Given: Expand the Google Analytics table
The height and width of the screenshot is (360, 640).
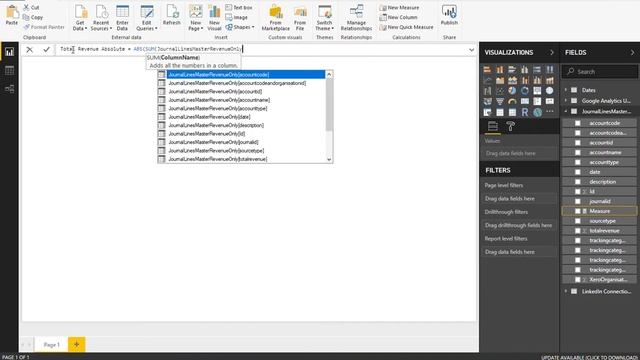Looking at the screenshot, I should coord(566,100).
